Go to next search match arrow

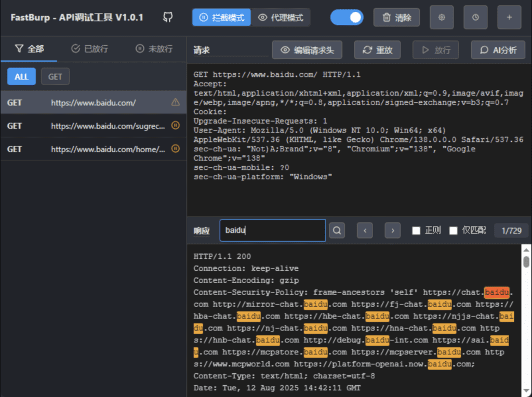tap(393, 230)
